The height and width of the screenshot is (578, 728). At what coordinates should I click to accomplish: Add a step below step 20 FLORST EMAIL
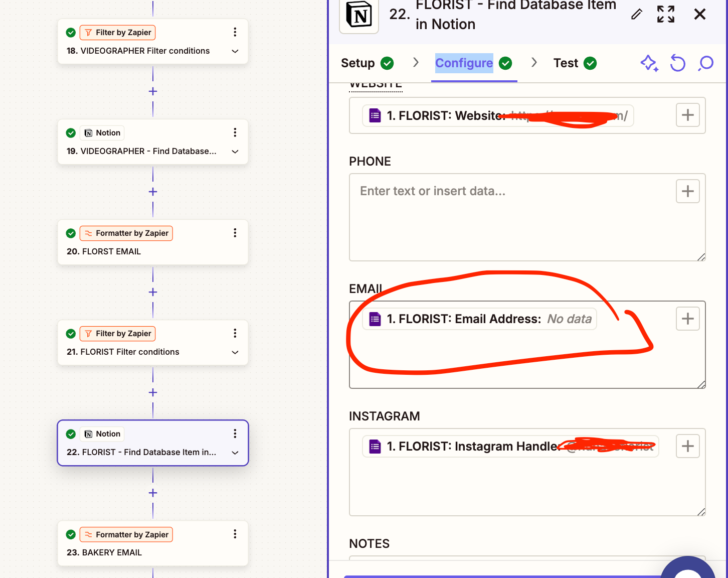coord(153,292)
